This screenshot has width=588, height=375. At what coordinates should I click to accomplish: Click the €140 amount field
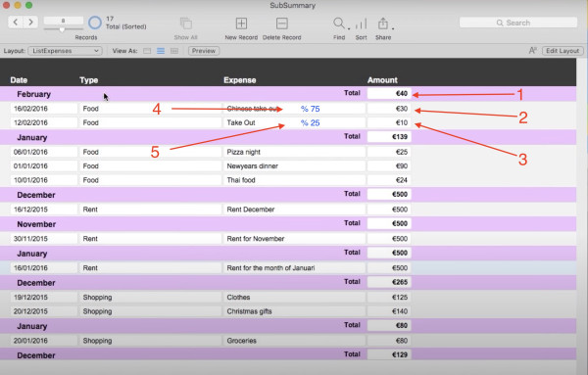coord(389,311)
